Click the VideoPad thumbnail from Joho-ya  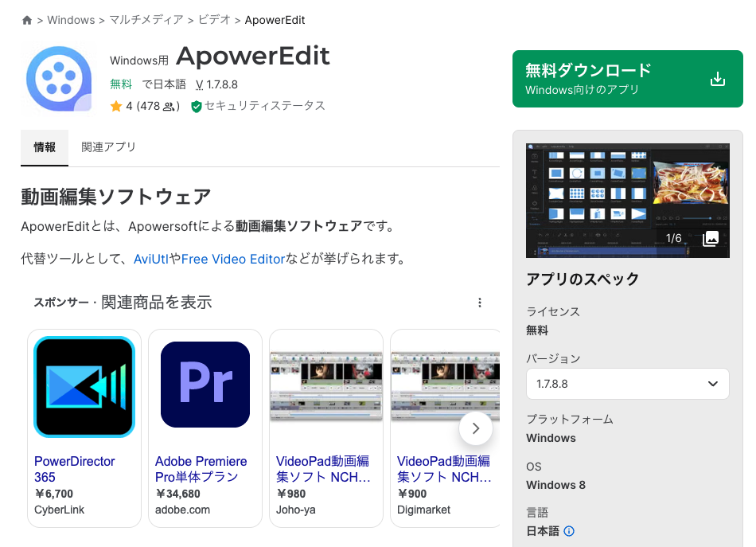point(326,386)
